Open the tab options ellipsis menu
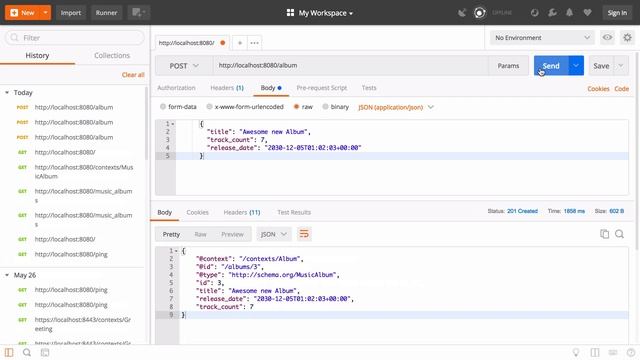 point(254,43)
